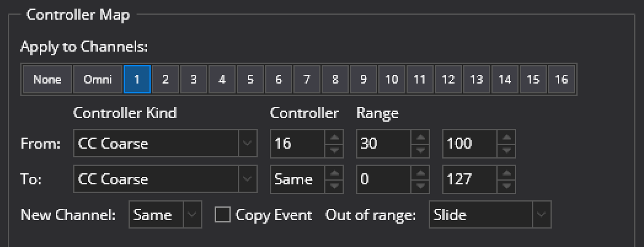This screenshot has height=247, width=644.
Task: Enable the Copy Event checkbox
Action: point(223,215)
